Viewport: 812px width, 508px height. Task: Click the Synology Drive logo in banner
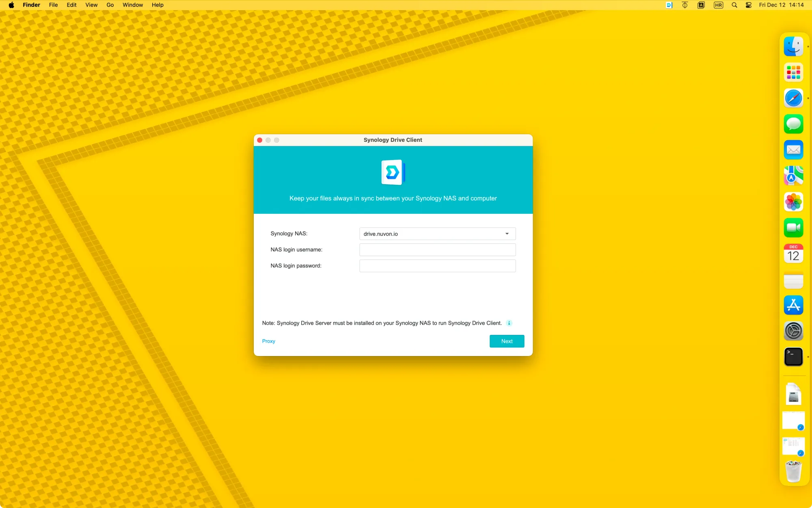tap(393, 172)
